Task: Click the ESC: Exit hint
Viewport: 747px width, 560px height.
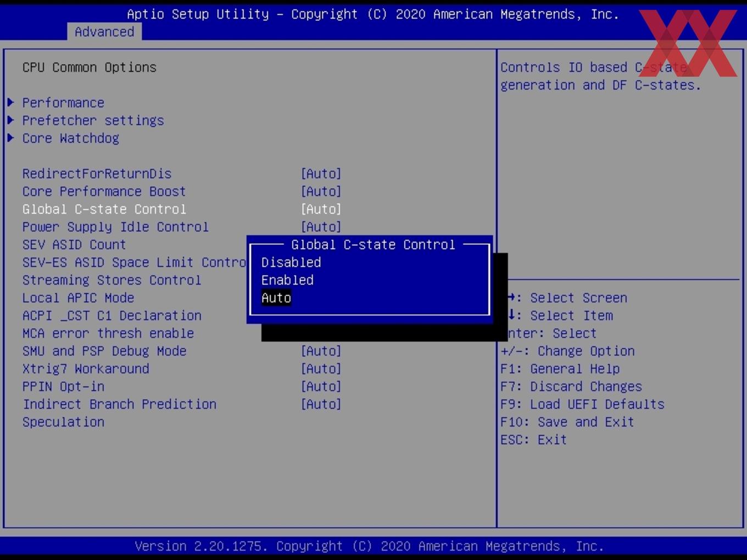Action: pos(533,440)
